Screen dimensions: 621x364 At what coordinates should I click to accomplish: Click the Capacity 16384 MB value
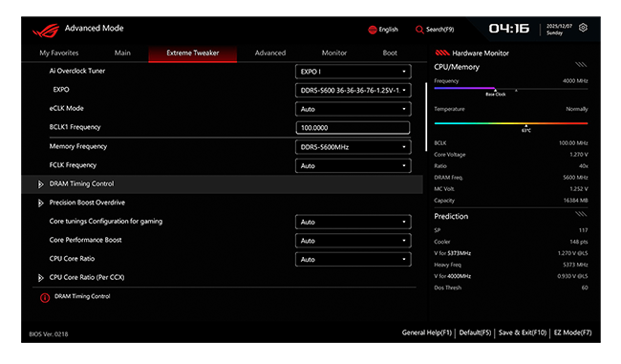point(575,201)
